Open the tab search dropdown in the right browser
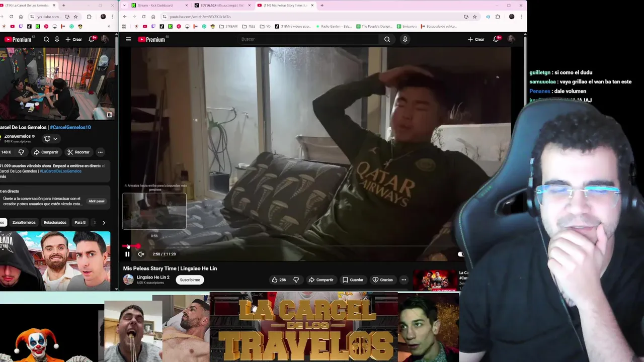Screen dimensions: 644x362 click(x=125, y=5)
